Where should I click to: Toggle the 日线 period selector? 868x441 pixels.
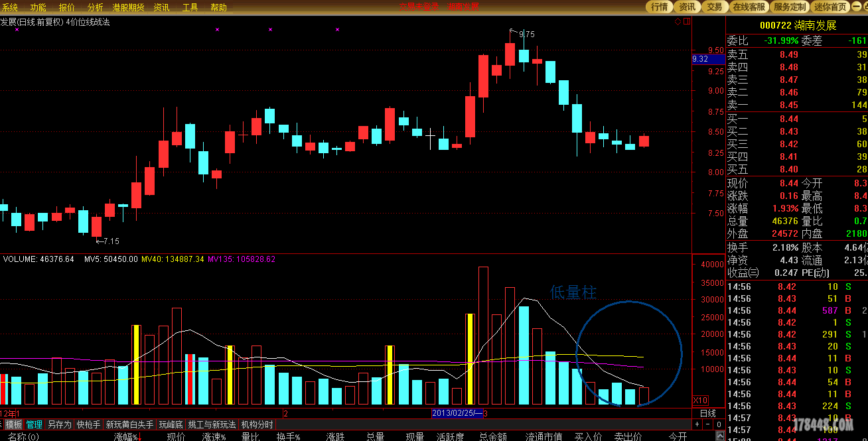[708, 413]
